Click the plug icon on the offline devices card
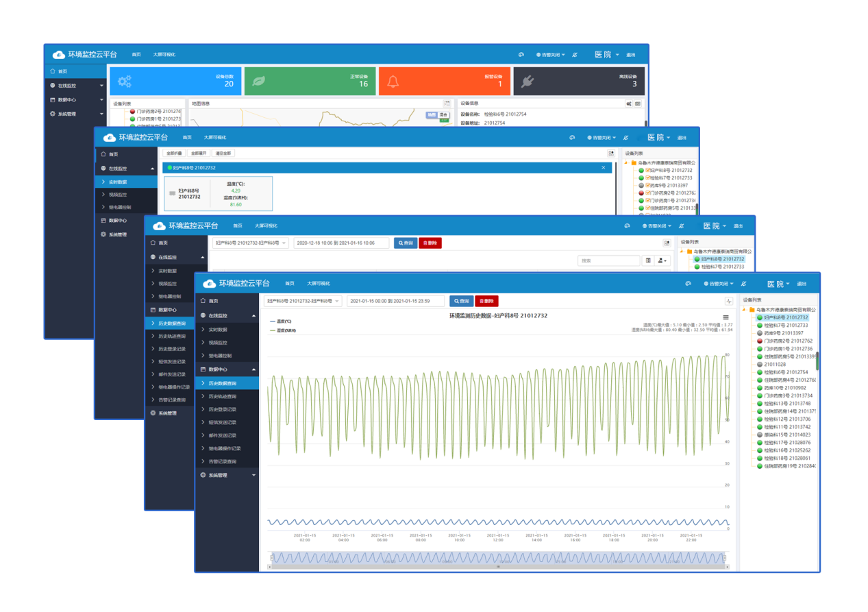The height and width of the screenshot is (612, 868). (x=528, y=82)
